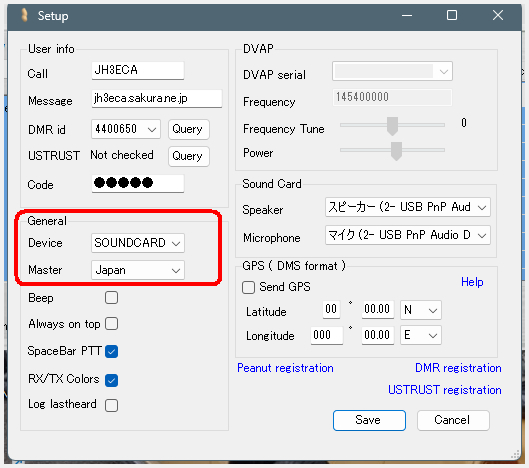Click the Peanut app icon in title bar
This screenshot has height=468, width=529.
pyautogui.click(x=24, y=15)
